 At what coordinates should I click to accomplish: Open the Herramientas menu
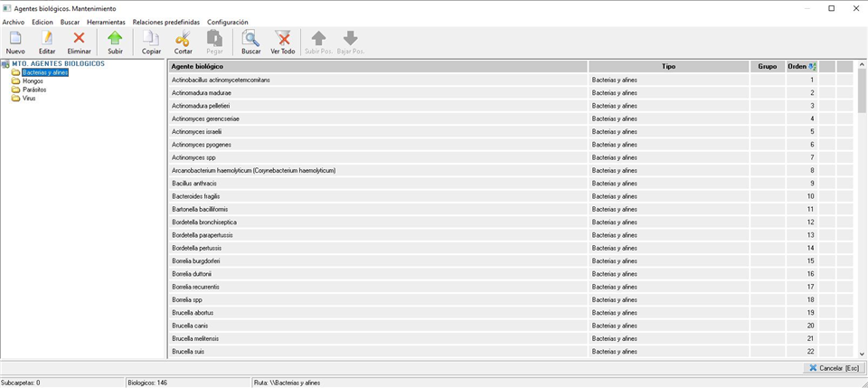click(x=106, y=22)
